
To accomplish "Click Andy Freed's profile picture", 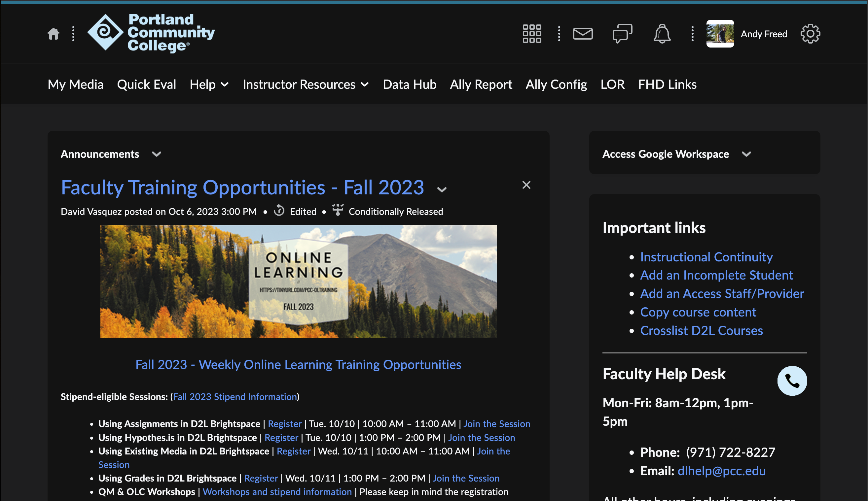I will [x=720, y=33].
